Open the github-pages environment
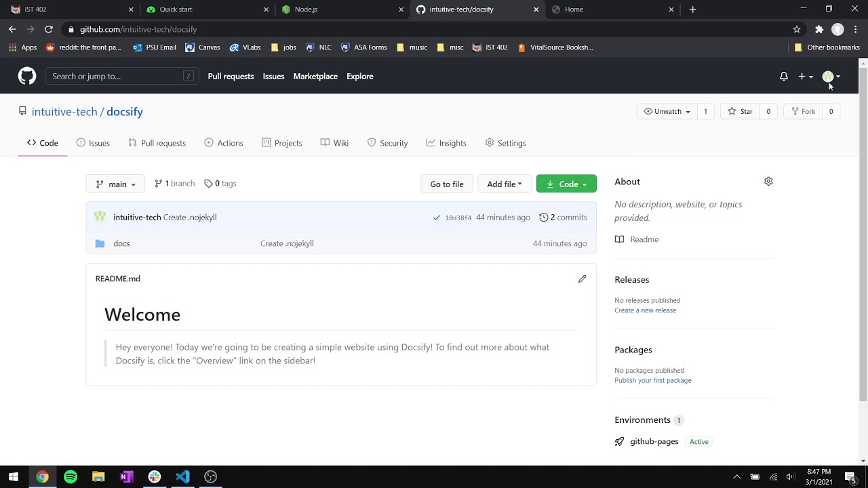The width and height of the screenshot is (868, 488). point(654,442)
